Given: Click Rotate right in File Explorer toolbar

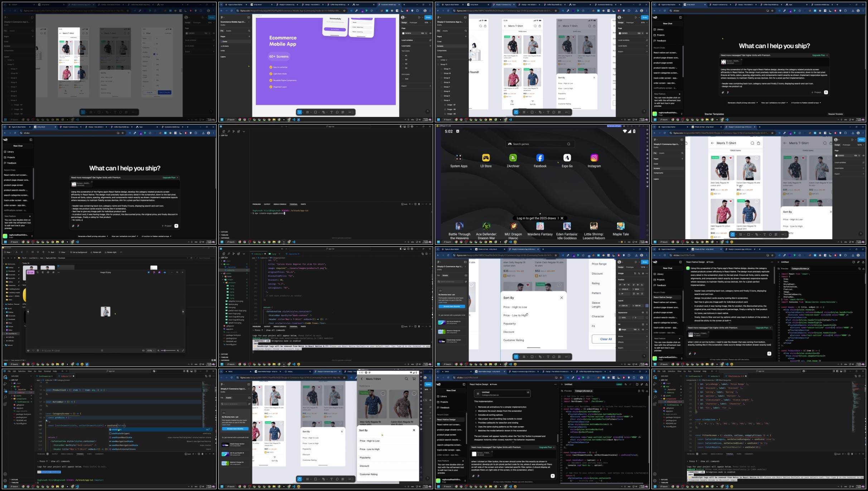Looking at the screenshot, I should (x=111, y=252).
